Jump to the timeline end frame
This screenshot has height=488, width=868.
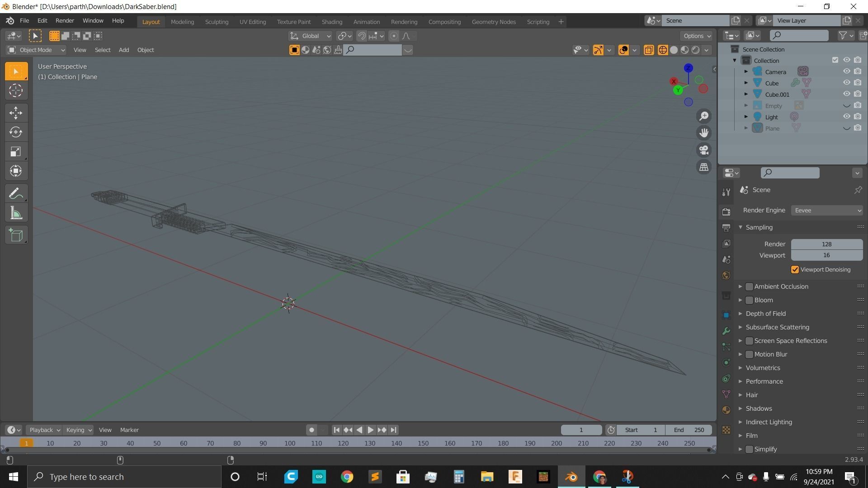pyautogui.click(x=393, y=430)
